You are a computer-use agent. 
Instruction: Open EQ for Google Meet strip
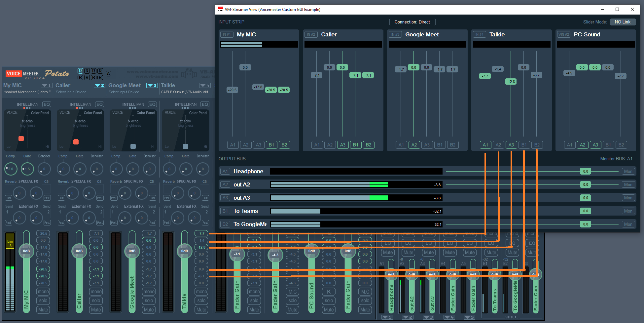click(x=152, y=104)
